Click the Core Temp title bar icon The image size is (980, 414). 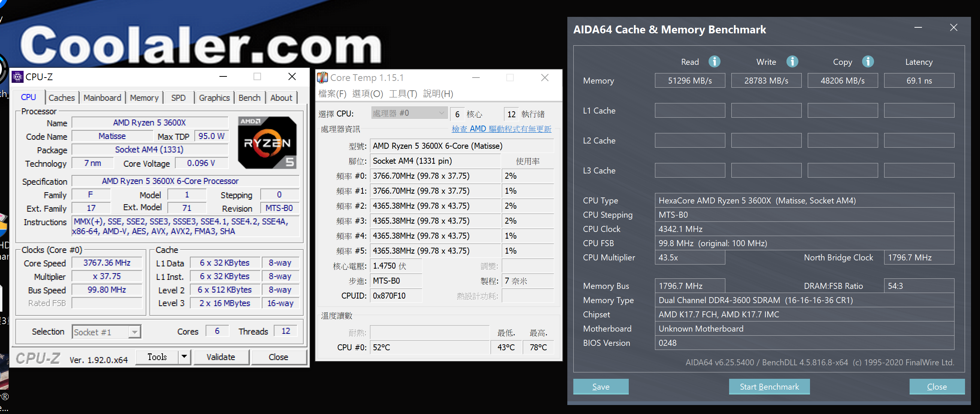pos(322,78)
